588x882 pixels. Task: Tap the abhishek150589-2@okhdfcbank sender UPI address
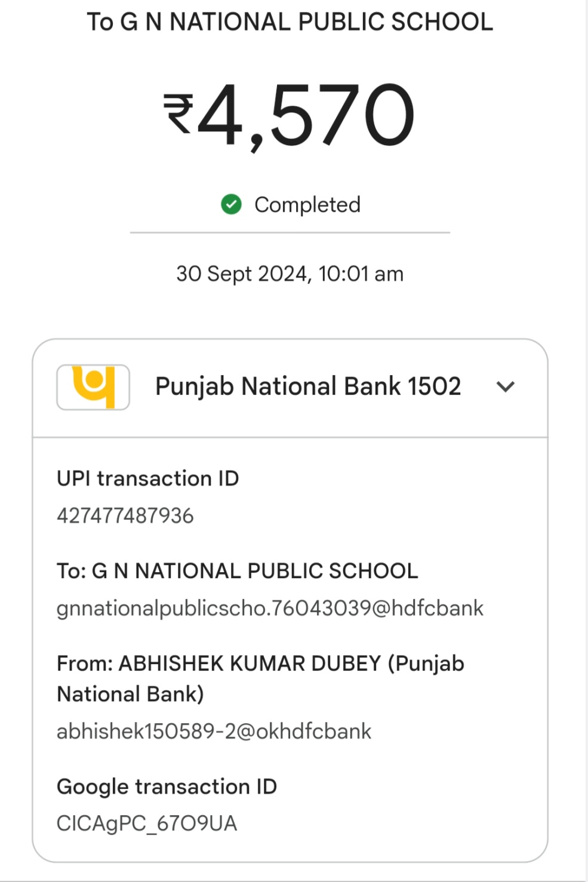[x=214, y=731]
